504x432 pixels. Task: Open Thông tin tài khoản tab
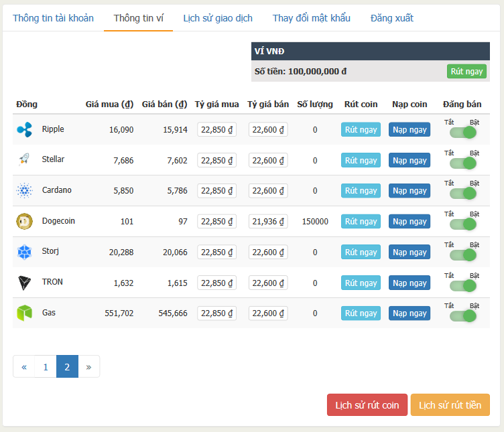pos(53,18)
